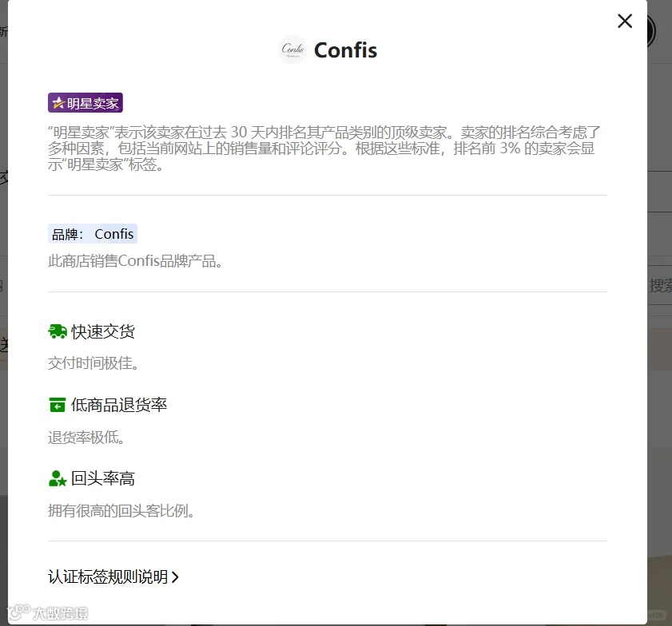
Task: Click the text 退货率极低。
Action: click(x=86, y=438)
